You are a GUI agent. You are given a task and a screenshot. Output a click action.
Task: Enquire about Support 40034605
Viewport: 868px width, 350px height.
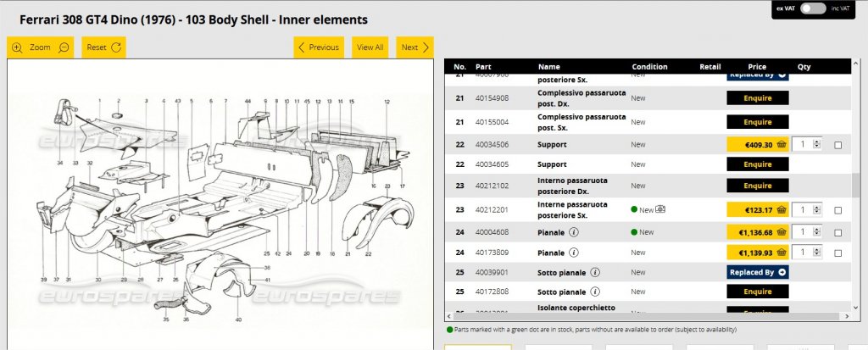(x=757, y=164)
